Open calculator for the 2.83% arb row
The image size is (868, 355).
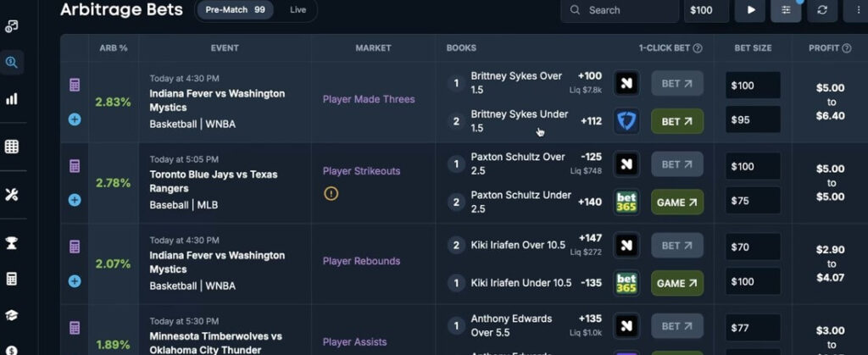click(75, 85)
